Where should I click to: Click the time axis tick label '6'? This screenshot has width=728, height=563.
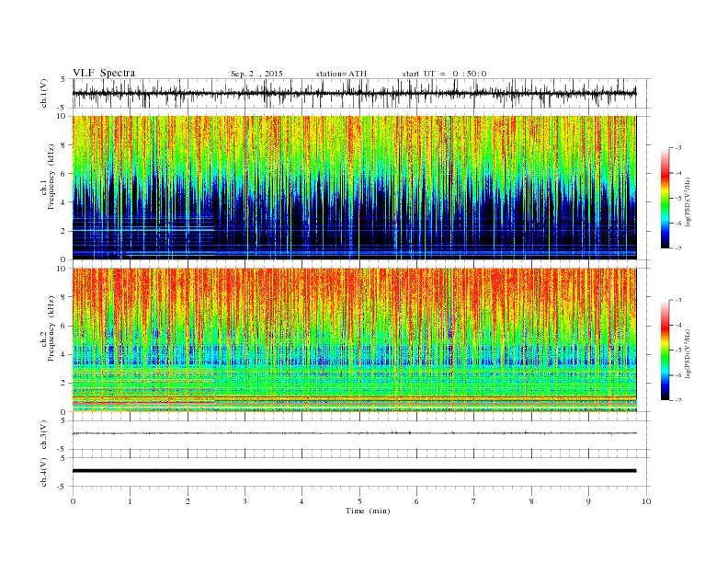coord(416,501)
